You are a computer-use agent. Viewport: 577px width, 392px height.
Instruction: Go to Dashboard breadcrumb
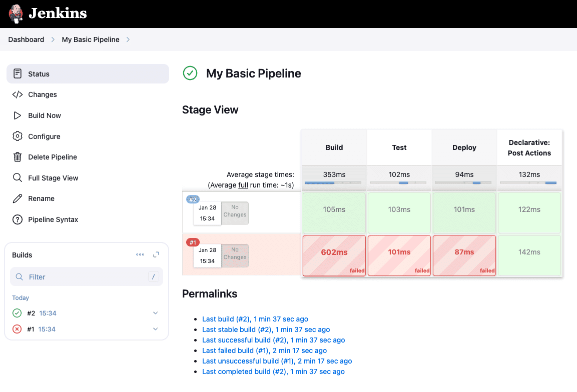(26, 39)
